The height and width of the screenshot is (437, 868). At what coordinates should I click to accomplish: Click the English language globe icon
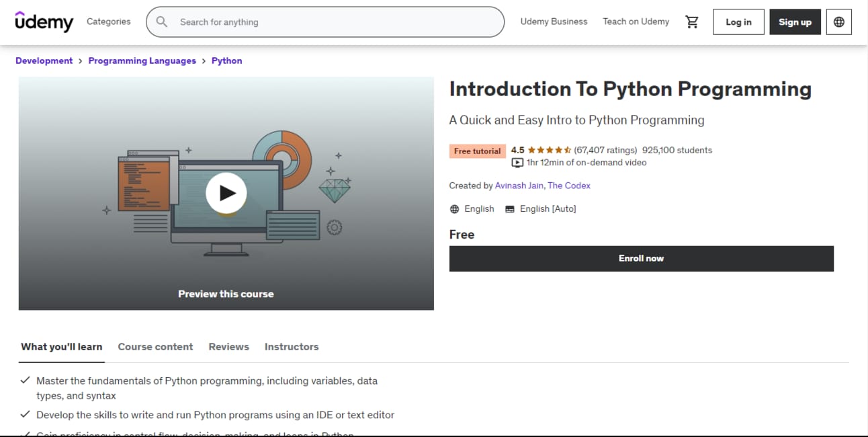pyautogui.click(x=455, y=209)
